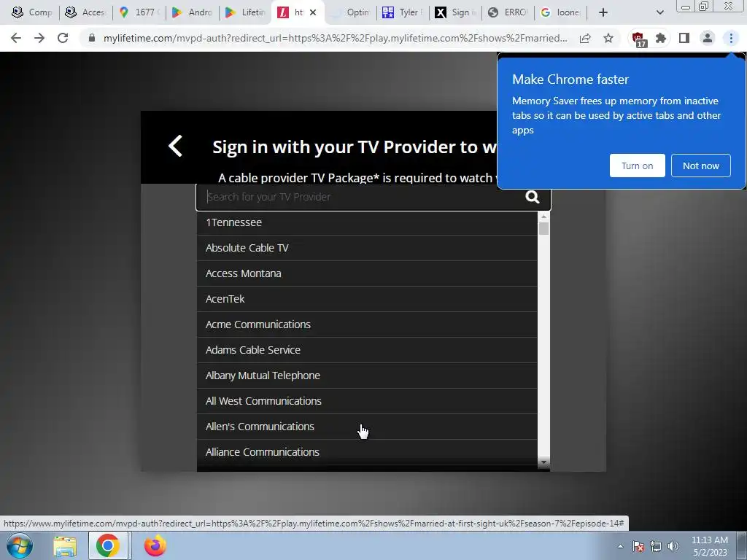The width and height of the screenshot is (747, 560).
Task: Toggle the browser side panel icon
Action: coord(684,38)
